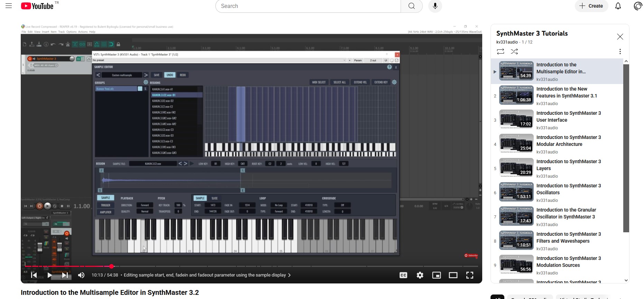The image size is (644, 299).
Task: Click the playlist scroll-up arrow
Action: pyautogui.click(x=626, y=62)
